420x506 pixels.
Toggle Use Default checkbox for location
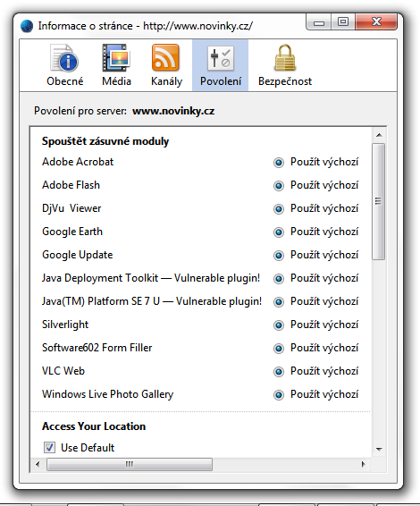[x=49, y=448]
